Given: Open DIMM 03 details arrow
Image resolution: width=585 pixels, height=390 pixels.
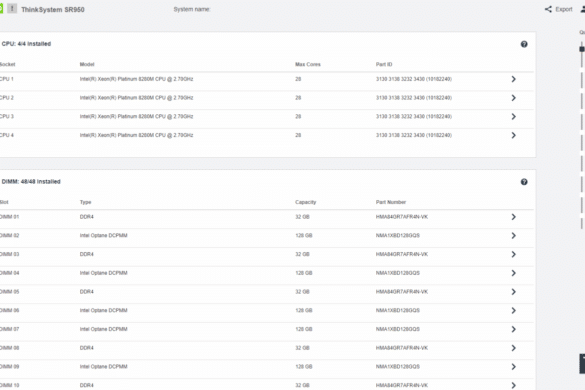Looking at the screenshot, I should pyautogui.click(x=513, y=254).
